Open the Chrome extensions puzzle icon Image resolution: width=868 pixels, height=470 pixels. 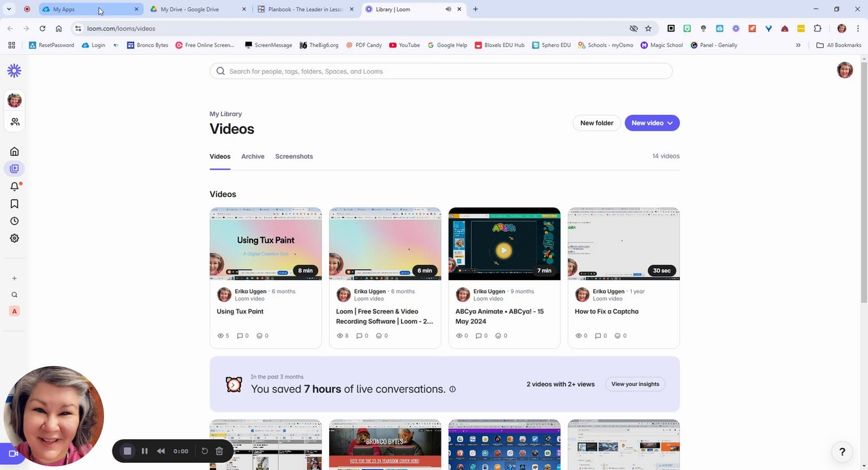[817, 29]
